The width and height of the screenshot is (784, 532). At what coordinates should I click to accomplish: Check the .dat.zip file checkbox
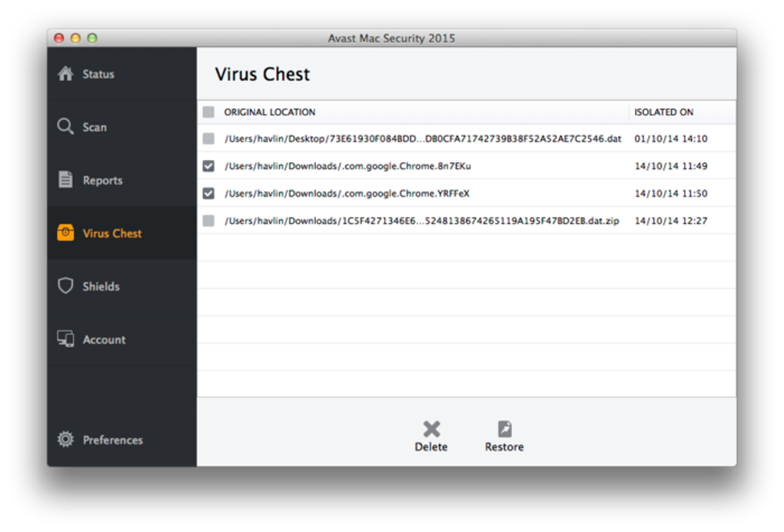click(208, 221)
